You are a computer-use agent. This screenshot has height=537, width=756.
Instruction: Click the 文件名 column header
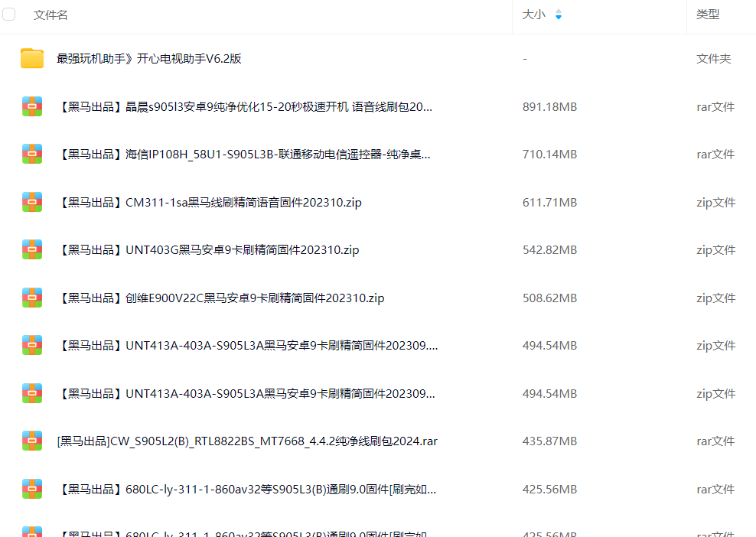(x=51, y=15)
